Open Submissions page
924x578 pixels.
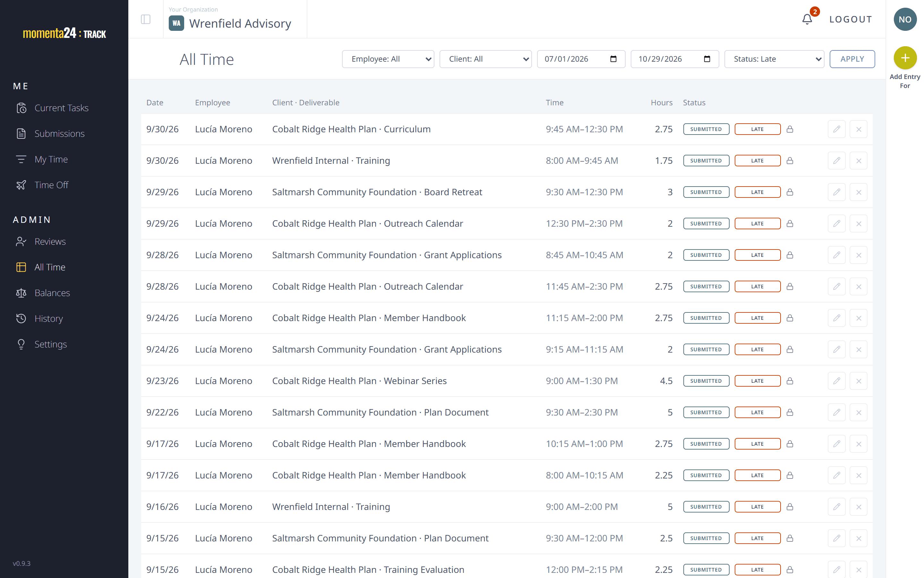60,133
